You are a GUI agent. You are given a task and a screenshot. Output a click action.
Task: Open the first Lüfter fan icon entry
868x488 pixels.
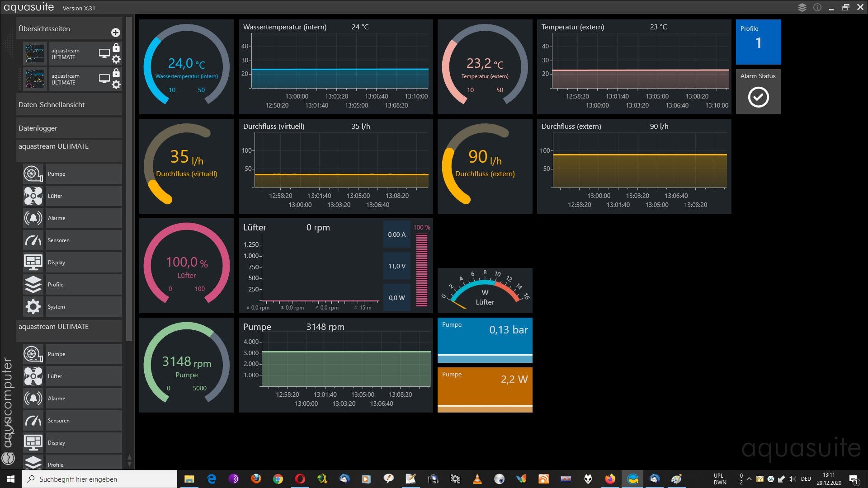point(33,196)
